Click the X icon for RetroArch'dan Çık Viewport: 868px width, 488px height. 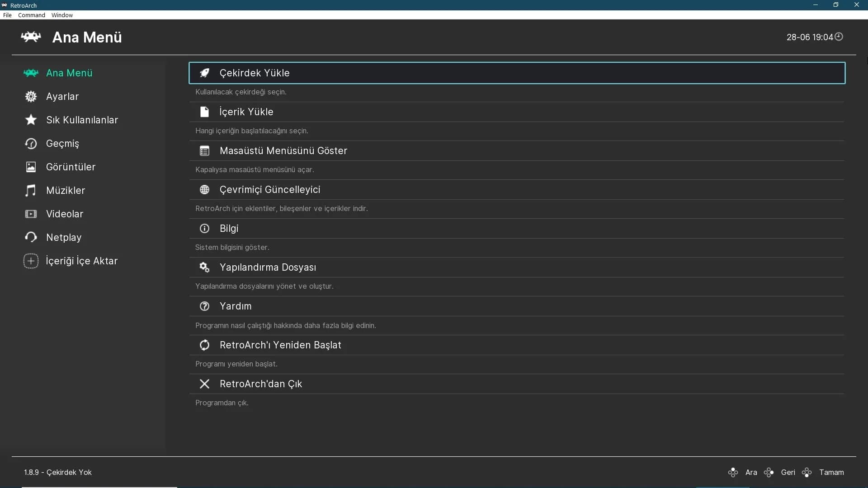click(x=204, y=384)
